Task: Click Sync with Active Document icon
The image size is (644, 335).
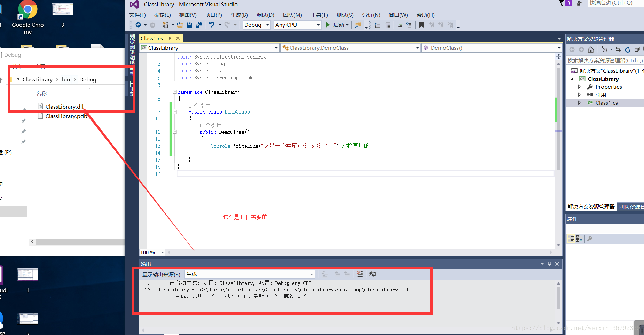Action: click(x=618, y=49)
